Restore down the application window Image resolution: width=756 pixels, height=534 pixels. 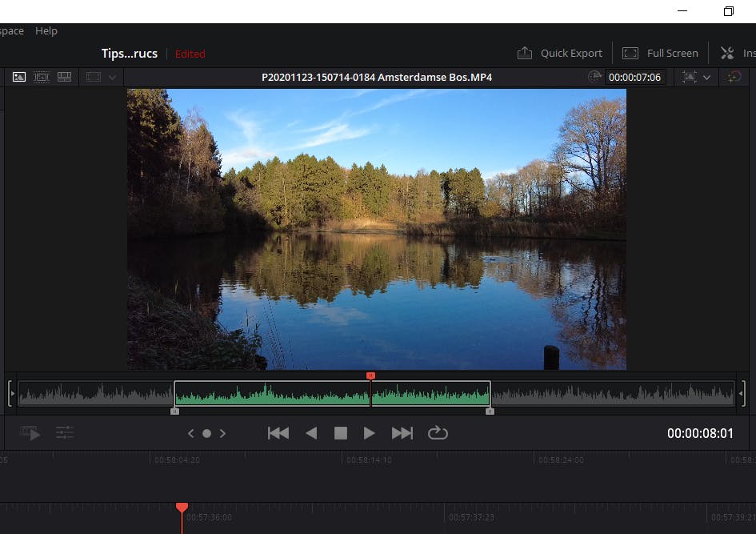[x=729, y=11]
